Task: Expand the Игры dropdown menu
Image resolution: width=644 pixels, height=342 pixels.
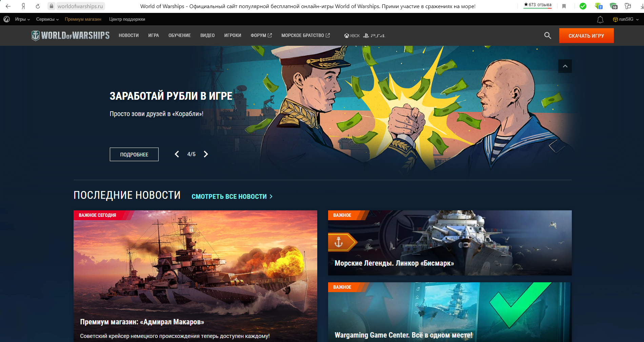Action: click(22, 19)
